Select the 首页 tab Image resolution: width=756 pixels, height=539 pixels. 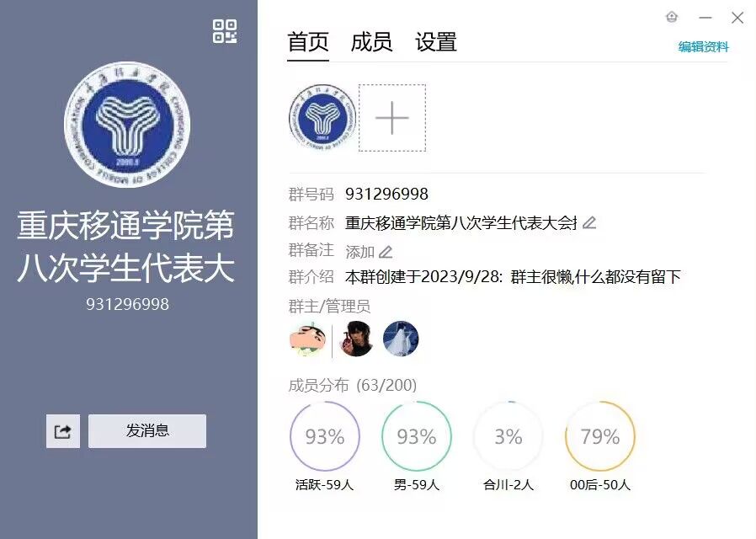[308, 42]
